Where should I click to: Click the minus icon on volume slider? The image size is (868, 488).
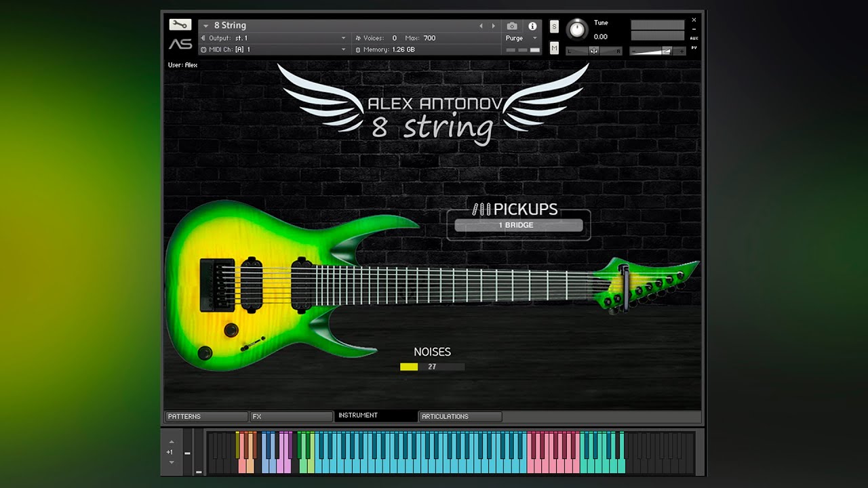pos(634,52)
